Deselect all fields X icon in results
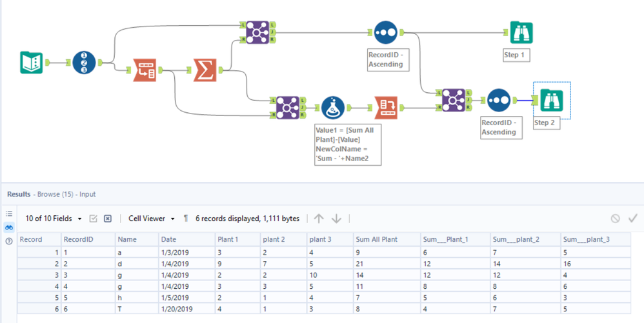Viewport: 644px width, 323px height. pyautogui.click(x=108, y=219)
